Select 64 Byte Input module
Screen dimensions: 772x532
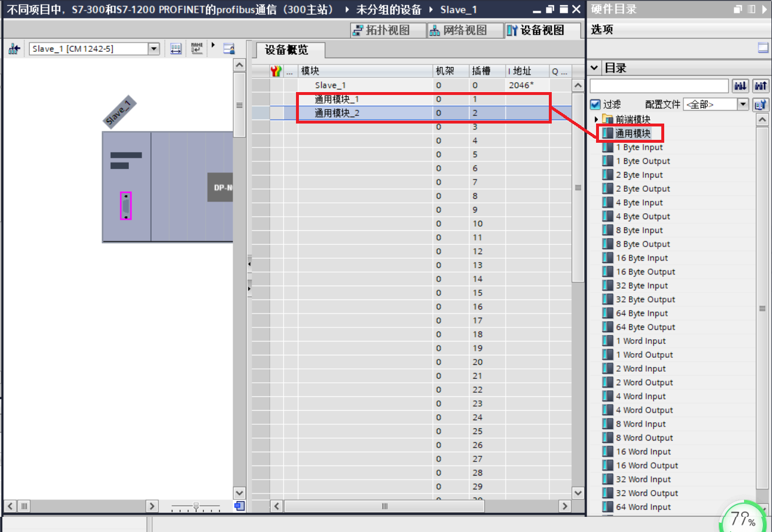tap(642, 313)
